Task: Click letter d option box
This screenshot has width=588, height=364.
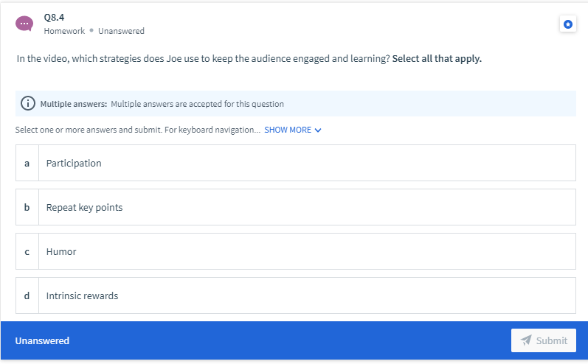Action: [27, 295]
